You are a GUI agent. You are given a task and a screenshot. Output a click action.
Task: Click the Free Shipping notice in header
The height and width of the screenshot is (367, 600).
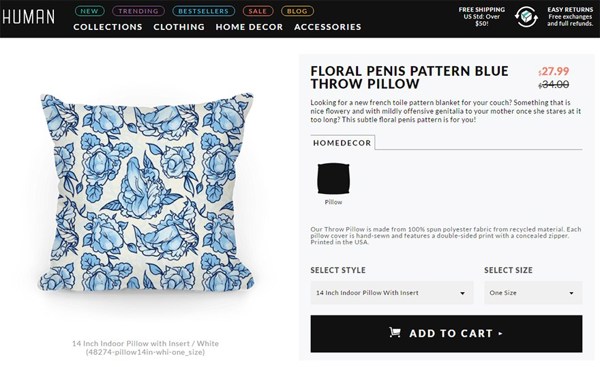coord(482,16)
